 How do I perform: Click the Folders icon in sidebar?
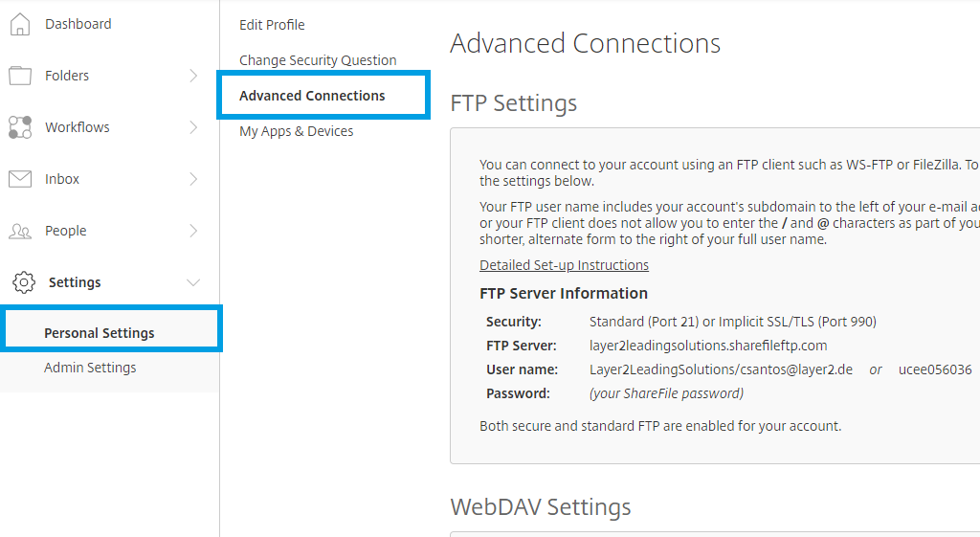20,76
